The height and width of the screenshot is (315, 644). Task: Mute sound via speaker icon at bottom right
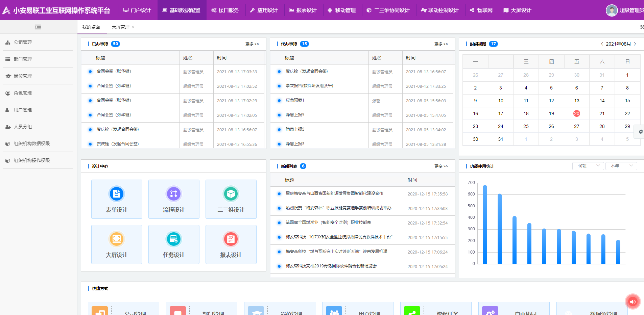tap(633, 301)
